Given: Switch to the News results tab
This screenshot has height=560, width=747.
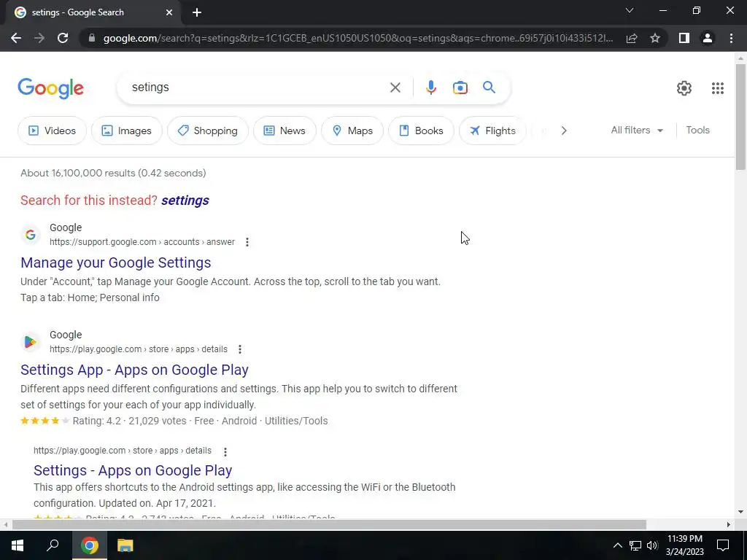Looking at the screenshot, I should pos(285,131).
